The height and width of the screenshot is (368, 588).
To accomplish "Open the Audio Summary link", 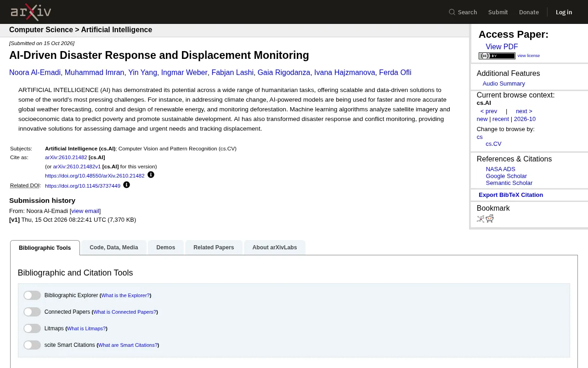I will point(503,84).
